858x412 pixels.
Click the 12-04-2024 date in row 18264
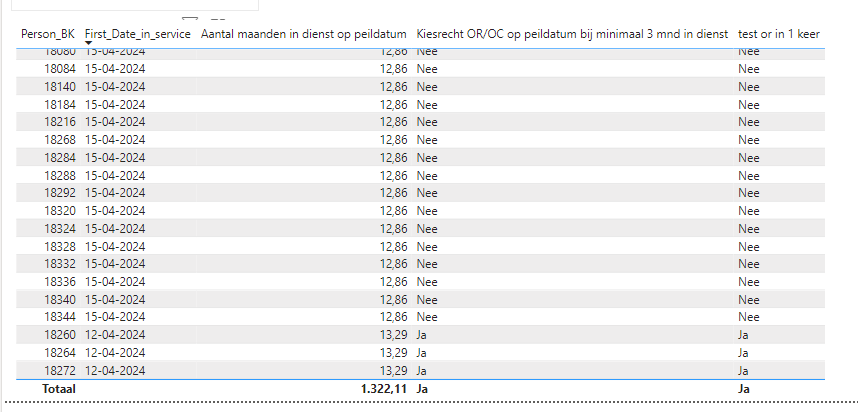coord(115,352)
